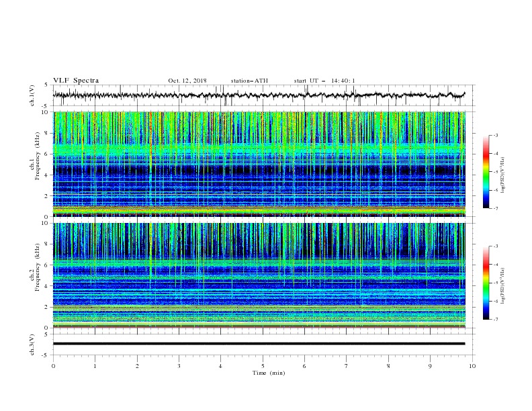
Task: Select the date text "Oct. 12, 2018"
Action: tap(187, 81)
